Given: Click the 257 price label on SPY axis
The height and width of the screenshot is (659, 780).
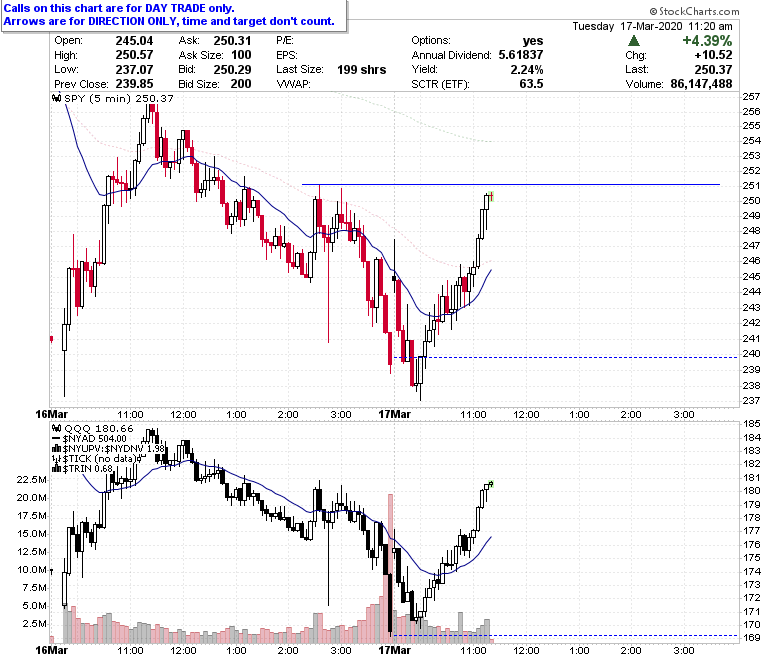Looking at the screenshot, I should pos(751,97).
